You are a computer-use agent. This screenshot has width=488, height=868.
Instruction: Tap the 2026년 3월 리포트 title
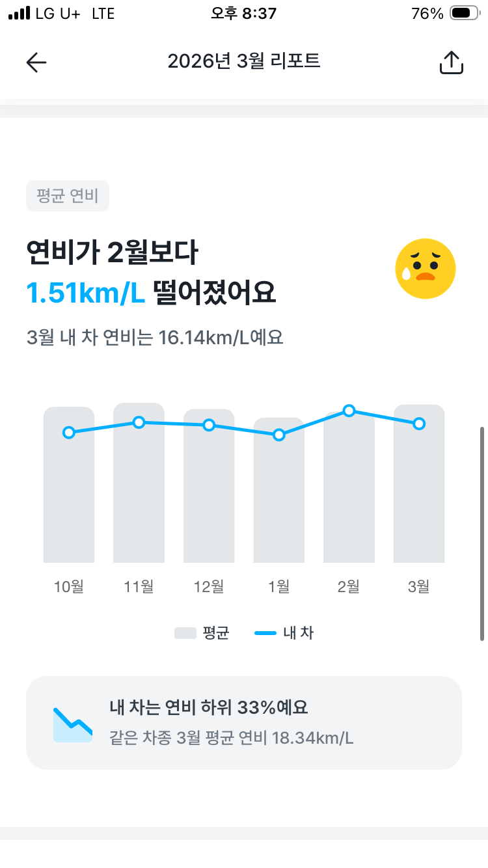[244, 61]
